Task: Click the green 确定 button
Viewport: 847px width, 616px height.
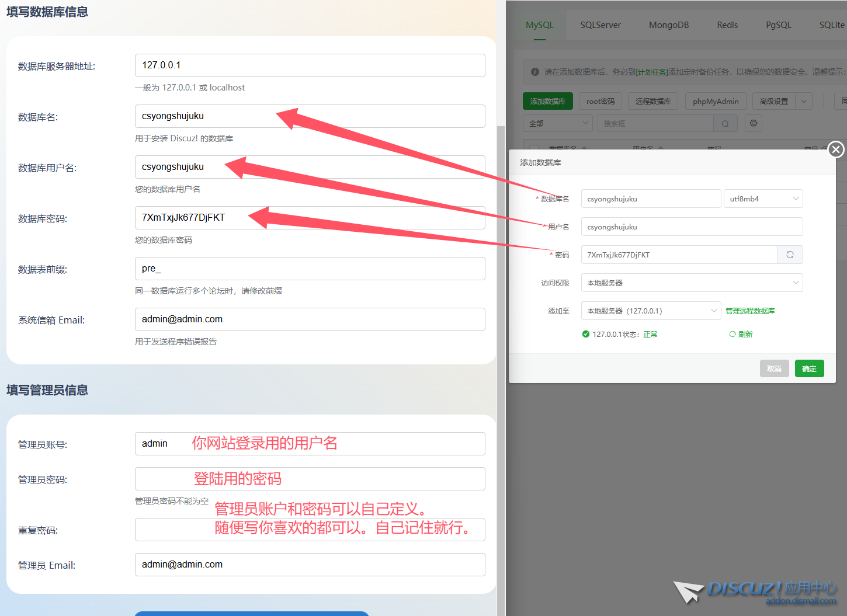Action: 809,368
